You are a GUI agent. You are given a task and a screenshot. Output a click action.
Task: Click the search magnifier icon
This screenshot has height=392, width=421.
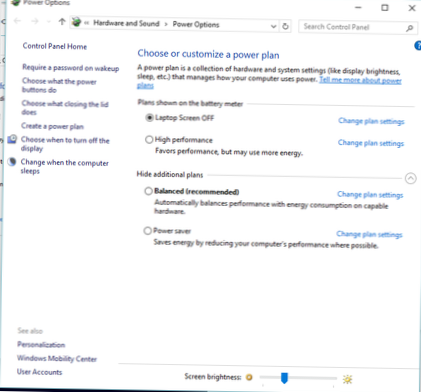410,28
